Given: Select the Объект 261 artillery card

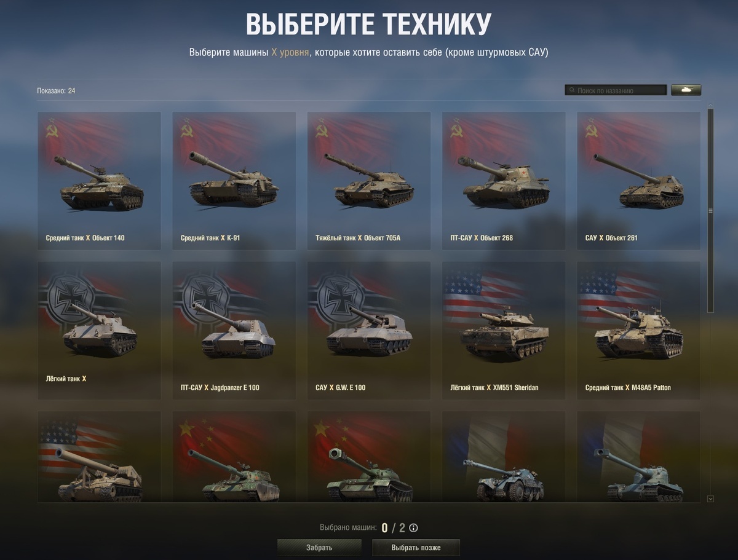Looking at the screenshot, I should click(638, 181).
